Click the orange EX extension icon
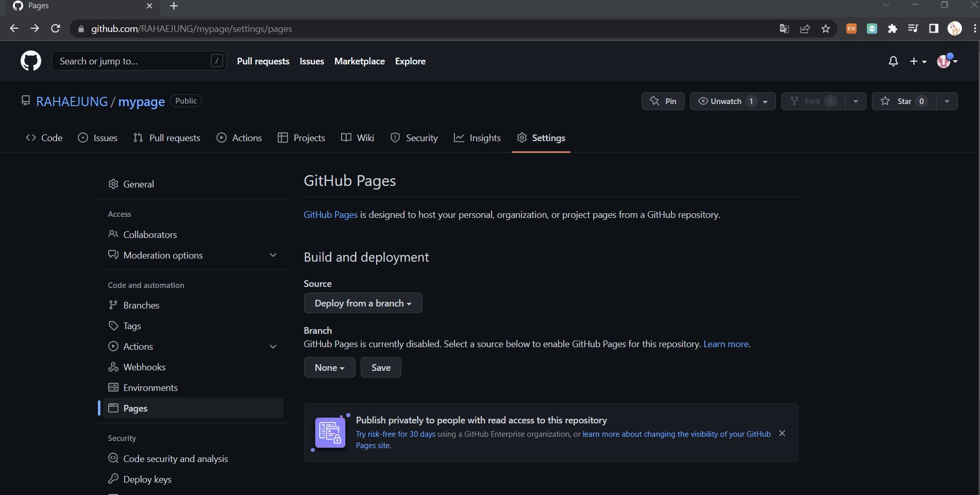 (x=851, y=29)
